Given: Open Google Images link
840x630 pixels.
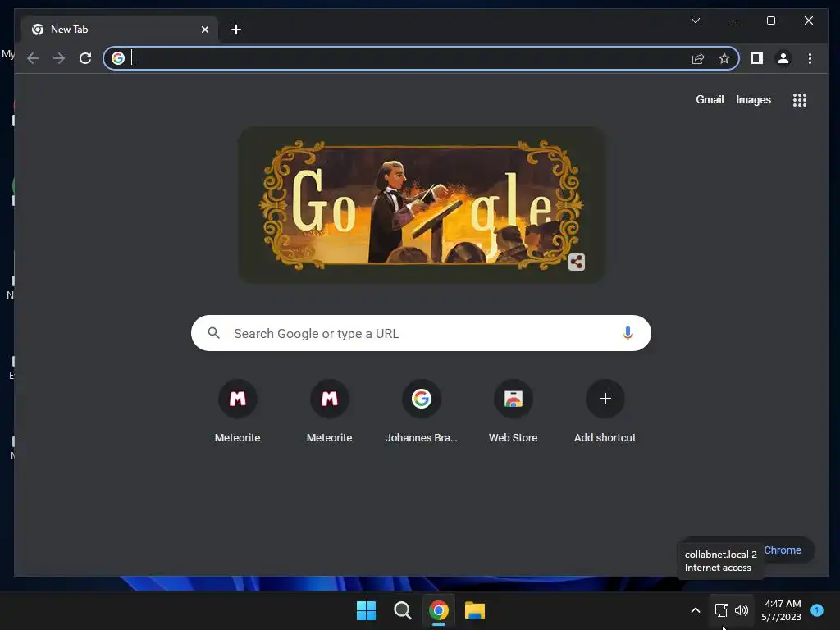Looking at the screenshot, I should click(x=753, y=99).
